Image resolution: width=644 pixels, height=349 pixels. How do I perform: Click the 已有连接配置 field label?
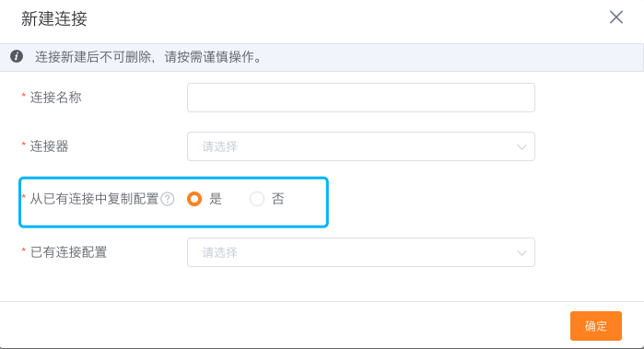click(x=68, y=252)
